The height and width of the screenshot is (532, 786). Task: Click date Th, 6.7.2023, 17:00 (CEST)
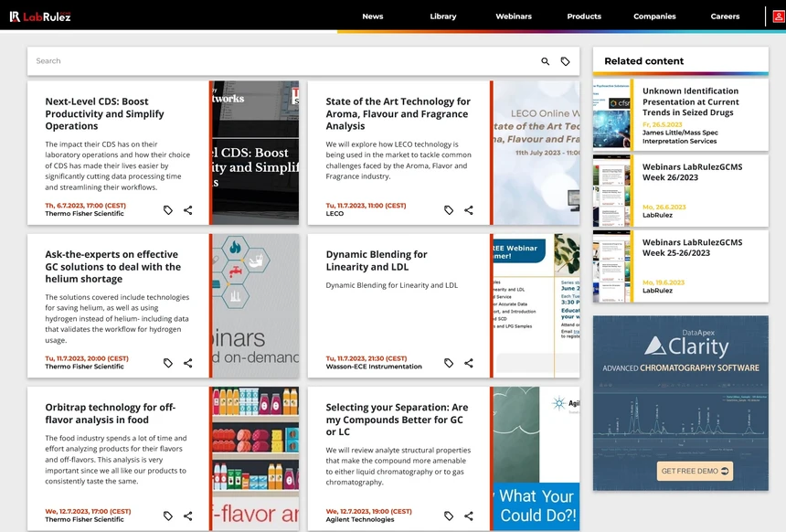[86, 206]
